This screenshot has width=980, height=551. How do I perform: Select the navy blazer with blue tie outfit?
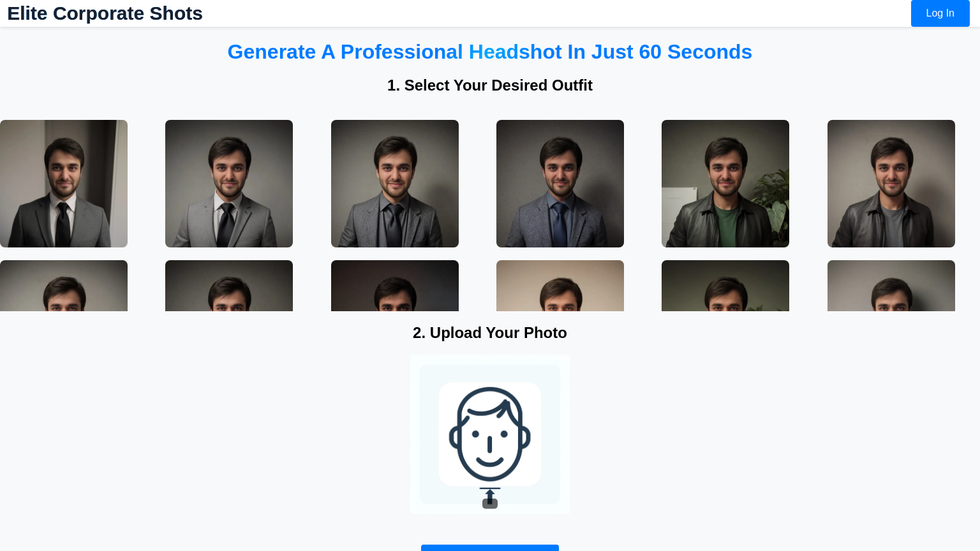point(560,183)
